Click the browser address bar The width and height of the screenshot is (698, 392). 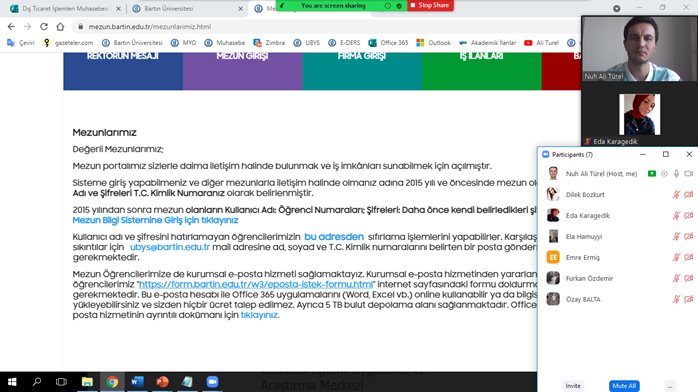329,27
